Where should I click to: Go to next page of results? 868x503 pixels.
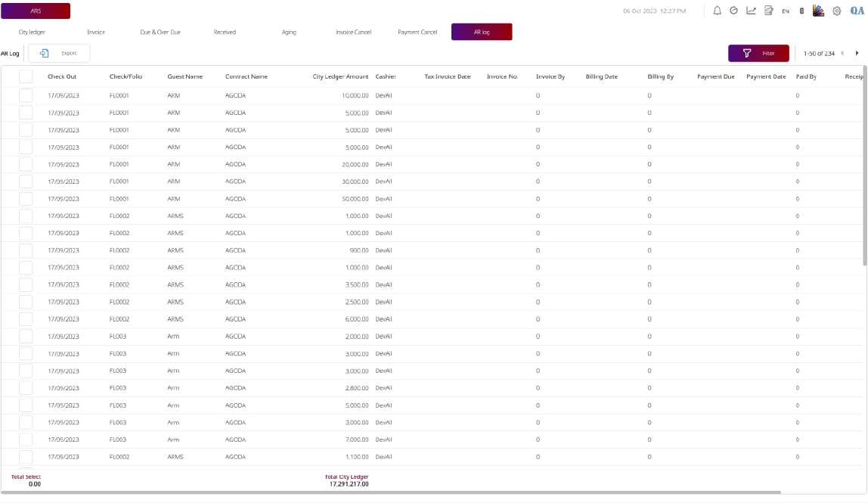click(x=857, y=53)
